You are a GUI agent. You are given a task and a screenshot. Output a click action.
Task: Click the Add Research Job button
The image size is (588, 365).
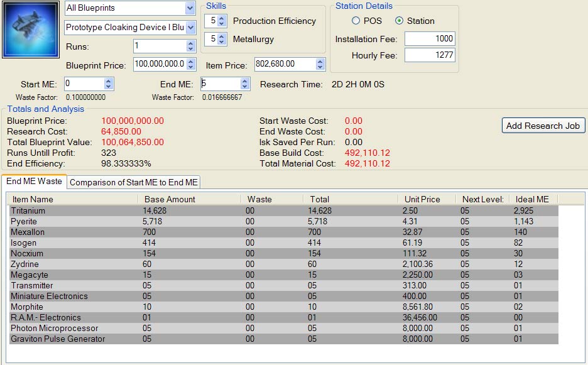(x=543, y=126)
